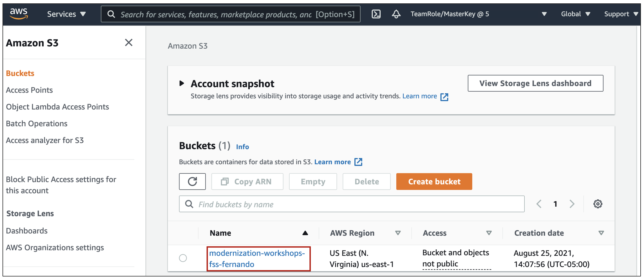
Task: Click page number 1 in pagination
Action: pyautogui.click(x=555, y=204)
